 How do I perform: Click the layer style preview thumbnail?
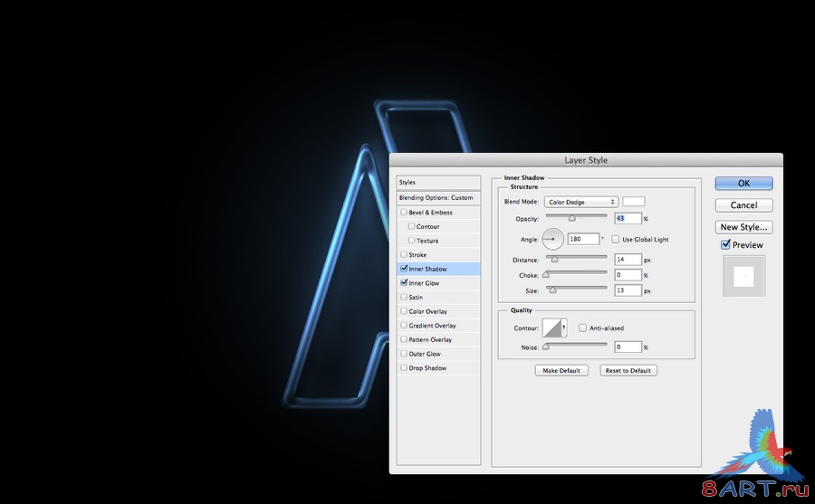pyautogui.click(x=743, y=276)
